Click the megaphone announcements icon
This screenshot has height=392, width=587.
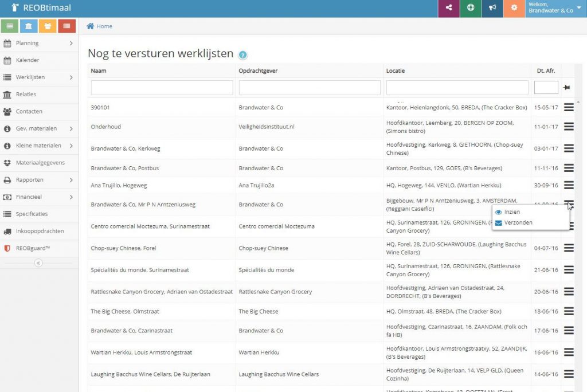click(x=492, y=9)
